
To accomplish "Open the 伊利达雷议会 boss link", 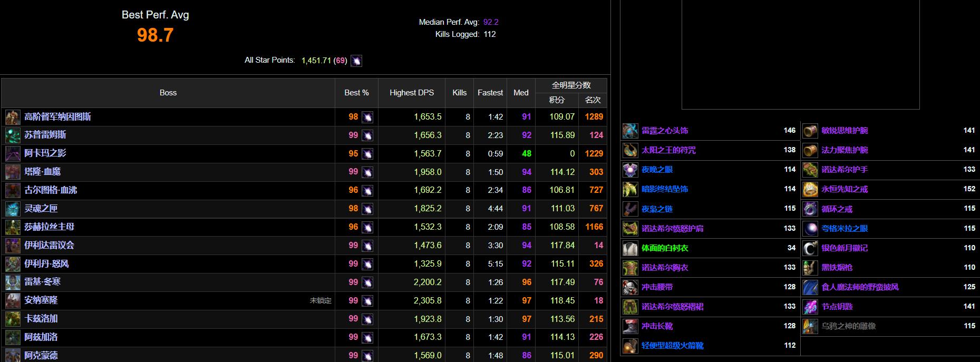I will (49, 246).
